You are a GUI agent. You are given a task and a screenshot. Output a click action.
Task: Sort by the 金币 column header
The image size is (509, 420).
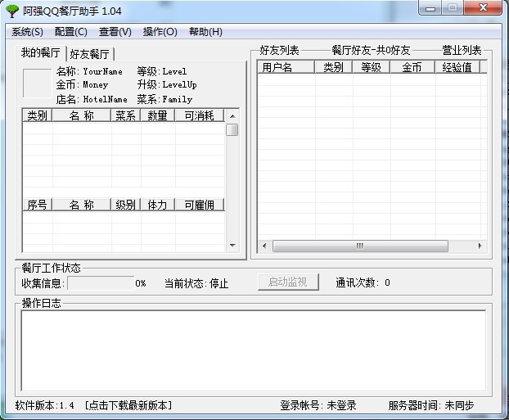[x=412, y=67]
